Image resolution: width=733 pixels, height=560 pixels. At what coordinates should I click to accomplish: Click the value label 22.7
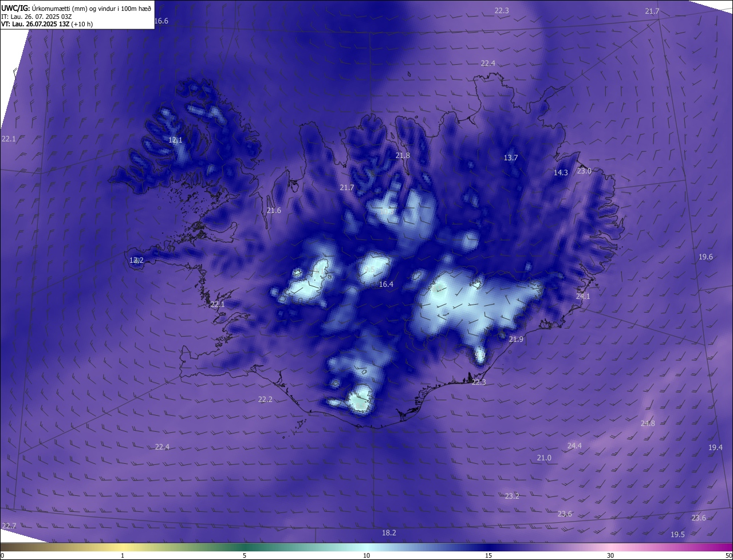[x=9, y=525]
